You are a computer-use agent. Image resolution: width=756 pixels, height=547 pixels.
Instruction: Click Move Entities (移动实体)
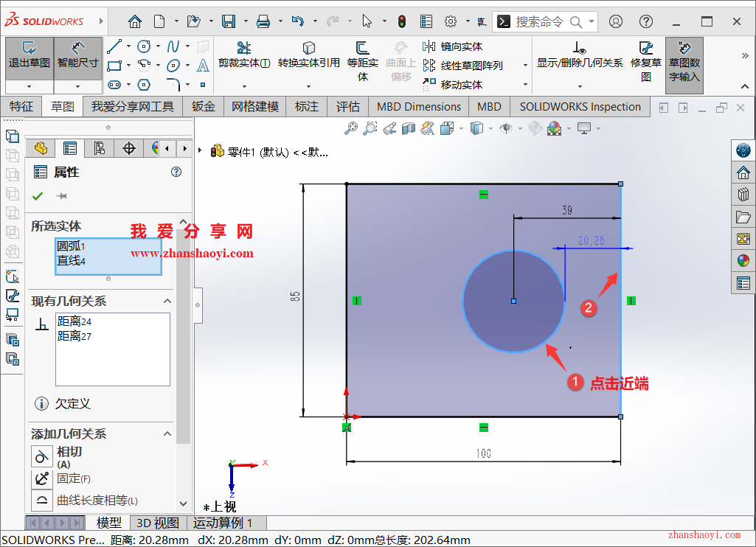(452, 84)
